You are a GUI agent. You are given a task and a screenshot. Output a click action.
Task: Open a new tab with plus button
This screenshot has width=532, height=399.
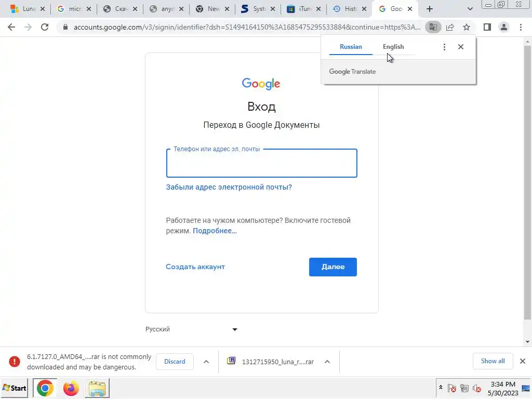(x=430, y=9)
